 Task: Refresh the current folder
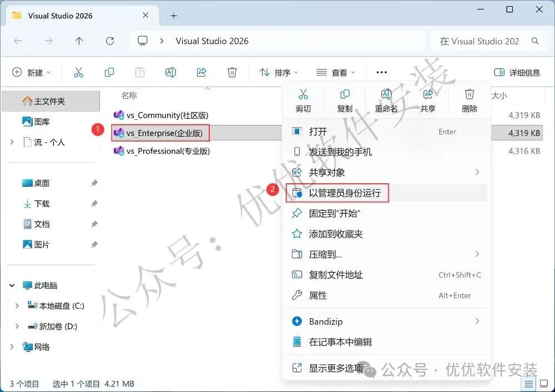[110, 41]
